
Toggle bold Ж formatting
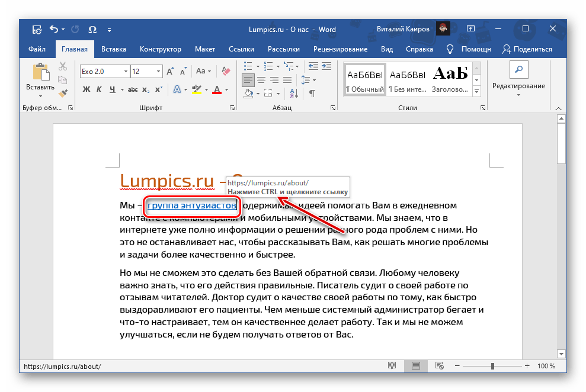point(86,89)
